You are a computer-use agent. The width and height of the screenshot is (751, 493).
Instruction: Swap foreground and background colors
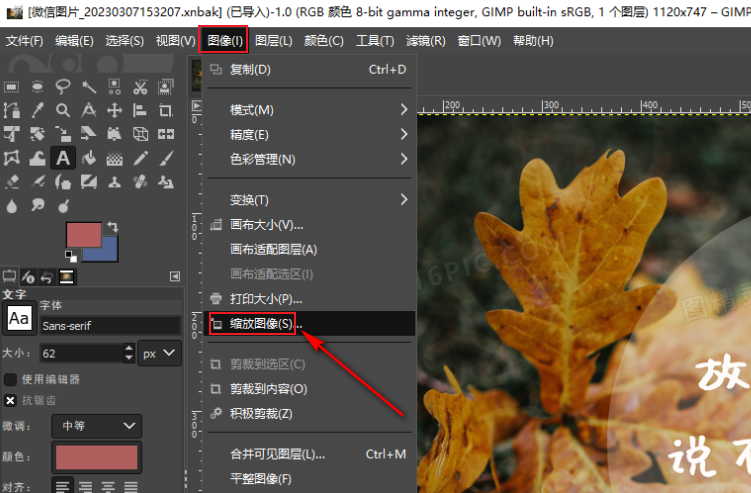tap(113, 227)
